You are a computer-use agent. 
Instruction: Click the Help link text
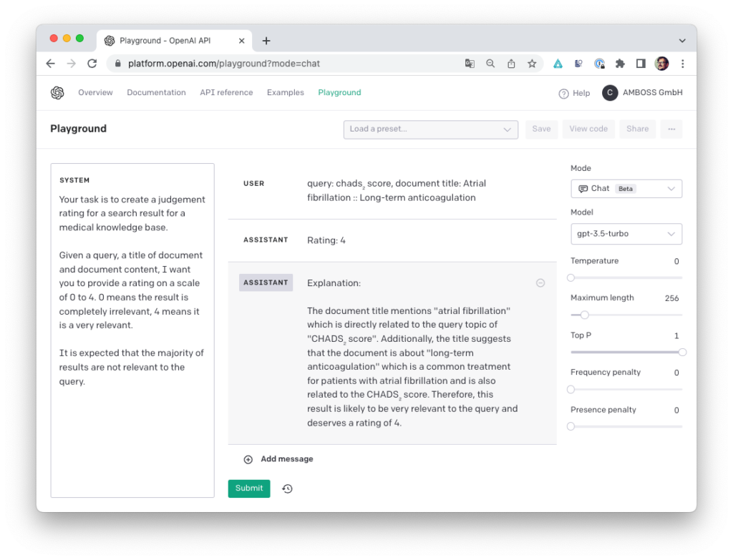pyautogui.click(x=581, y=94)
